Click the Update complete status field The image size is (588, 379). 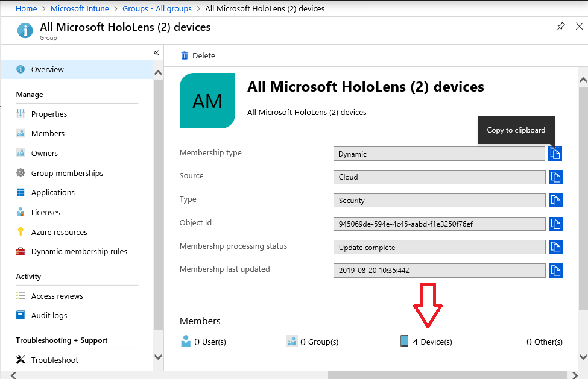(x=440, y=247)
